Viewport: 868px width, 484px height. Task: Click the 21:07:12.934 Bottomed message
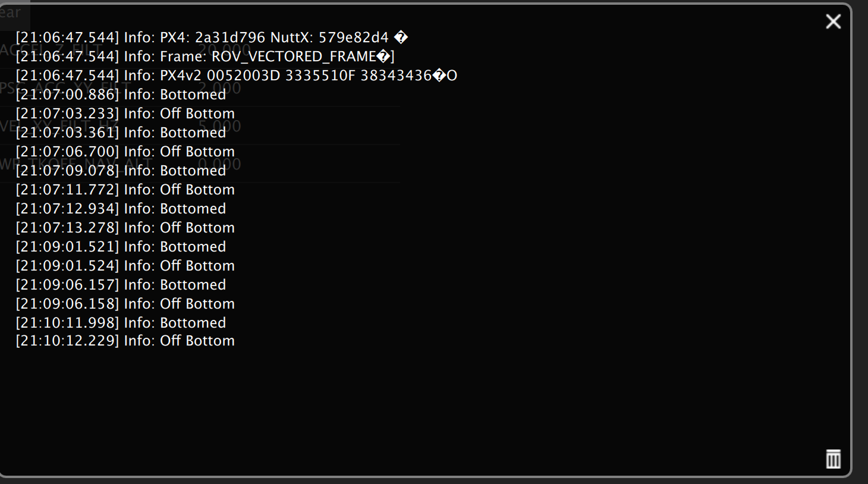click(x=121, y=209)
